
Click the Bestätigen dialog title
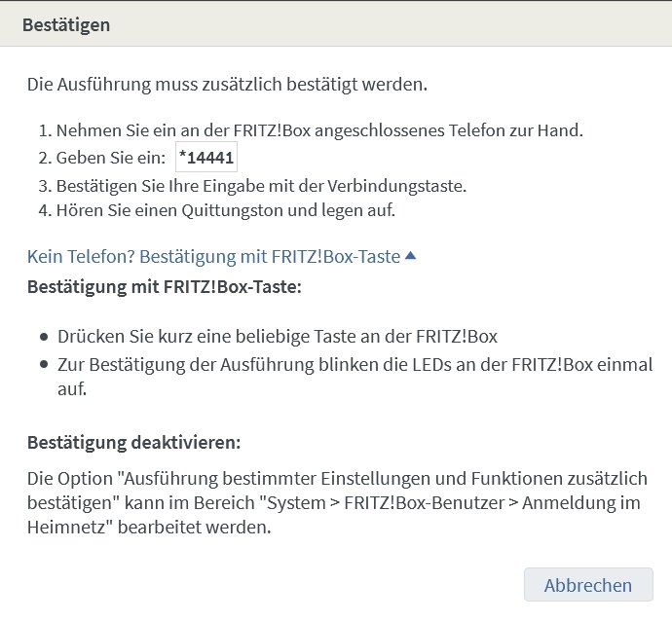(x=66, y=24)
